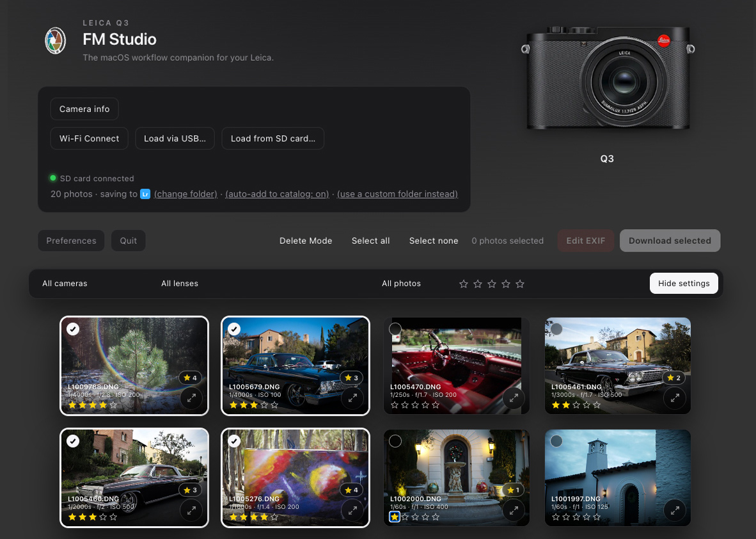This screenshot has width=756, height=539.
Task: Set filter to one star minimum
Action: pyautogui.click(x=463, y=284)
